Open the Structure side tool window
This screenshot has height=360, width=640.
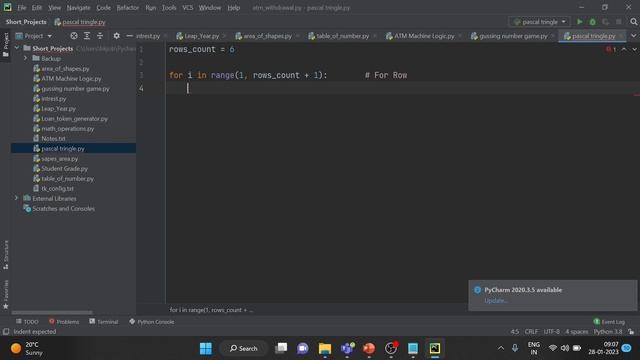6,255
